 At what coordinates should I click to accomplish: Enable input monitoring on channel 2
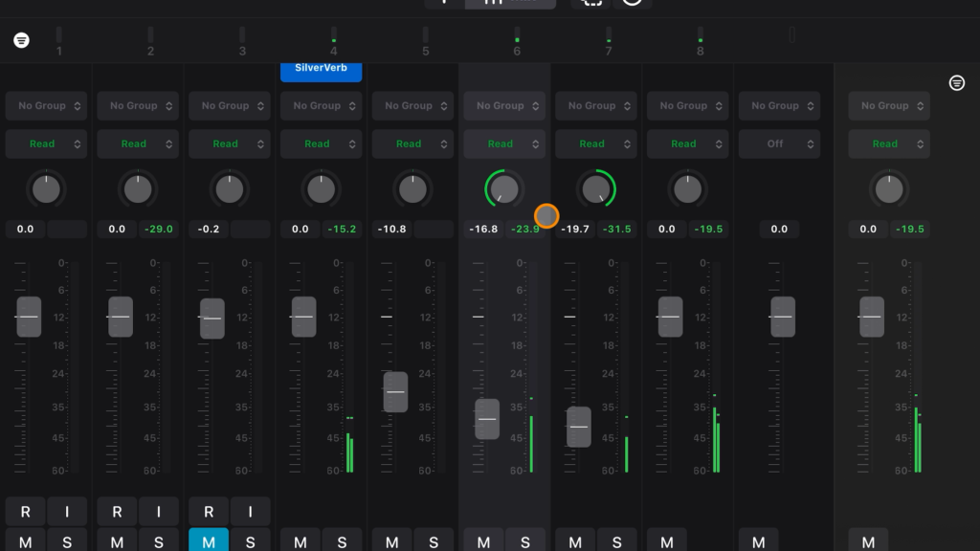click(x=159, y=512)
